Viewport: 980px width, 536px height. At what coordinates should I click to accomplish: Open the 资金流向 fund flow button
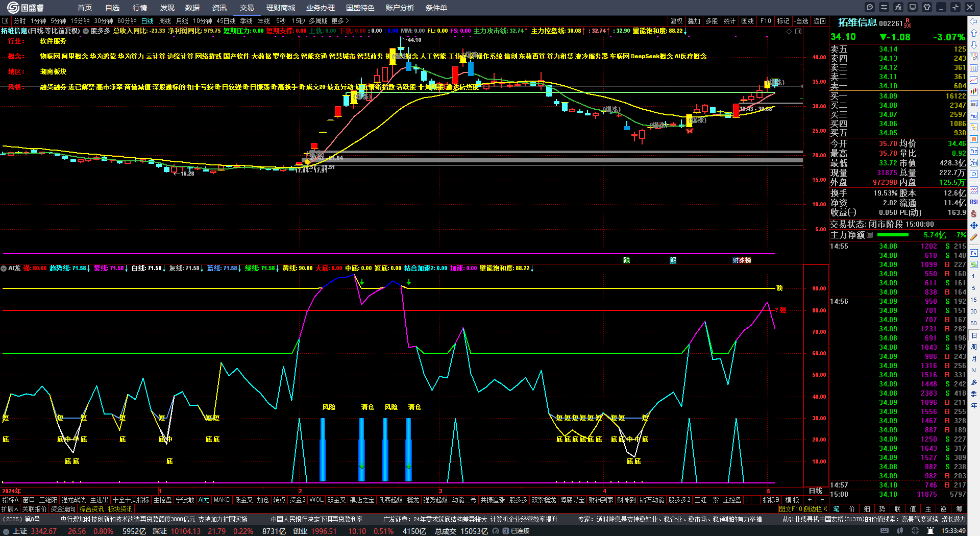[63, 509]
